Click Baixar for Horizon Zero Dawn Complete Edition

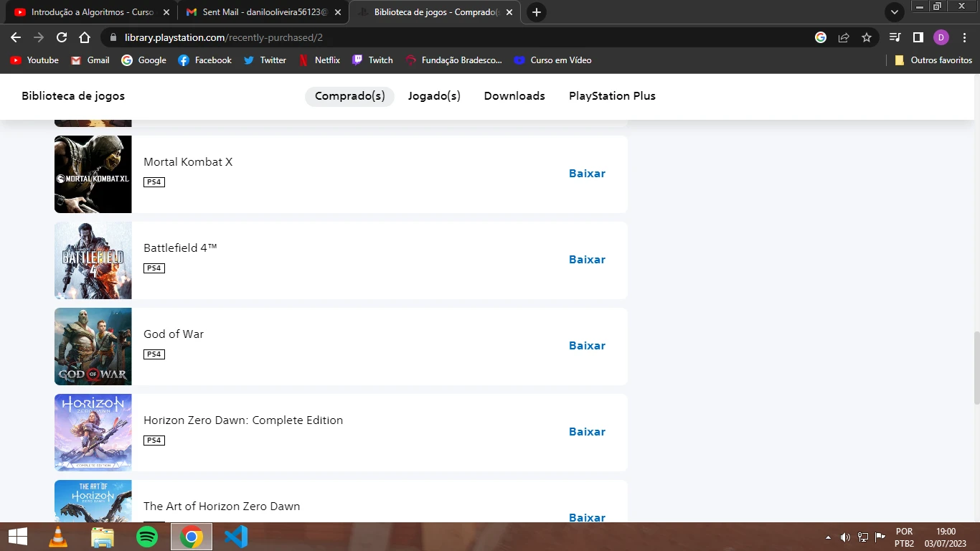click(x=587, y=432)
